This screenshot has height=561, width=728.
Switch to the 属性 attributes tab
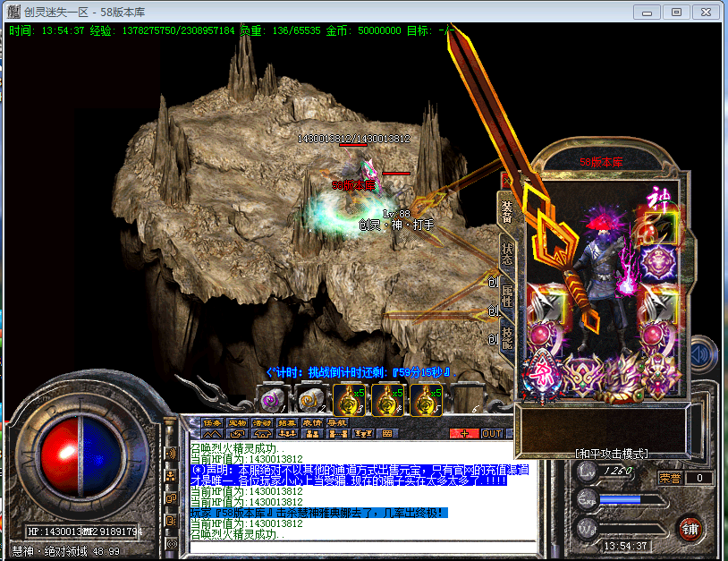(506, 296)
